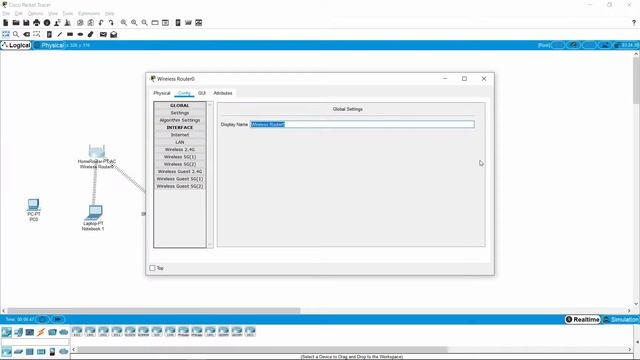Select the Wireless Router0 device on canvas
640x360 pixels.
(x=97, y=152)
